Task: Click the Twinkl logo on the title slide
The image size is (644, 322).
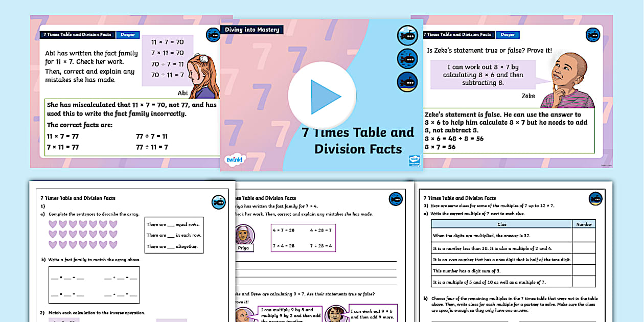Action: pyautogui.click(x=236, y=160)
